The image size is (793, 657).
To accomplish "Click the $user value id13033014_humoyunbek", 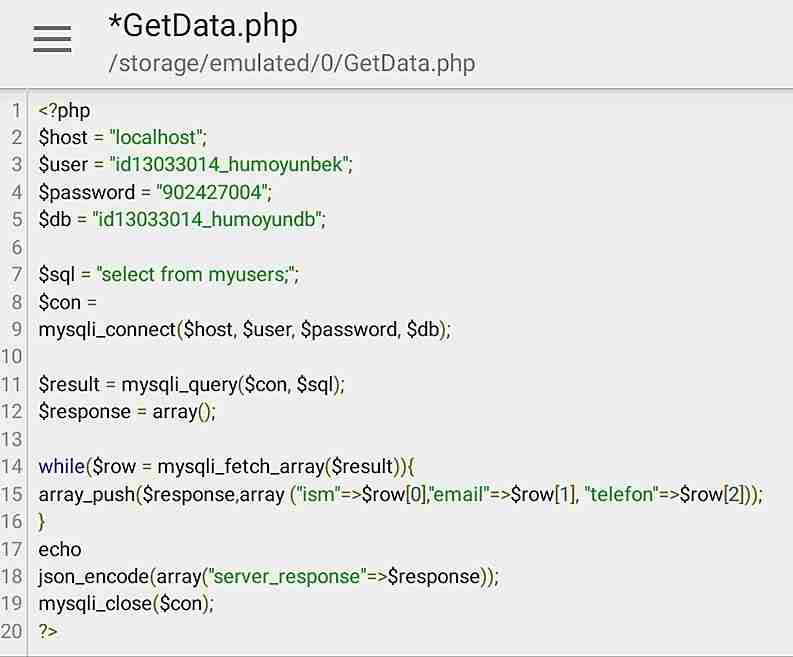I will click(229, 165).
